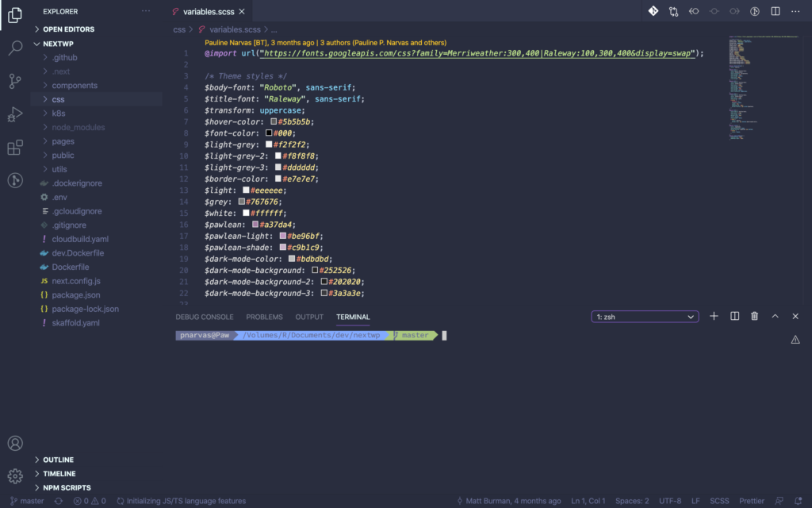Click master branch in status bar
The height and width of the screenshot is (508, 812).
click(27, 501)
